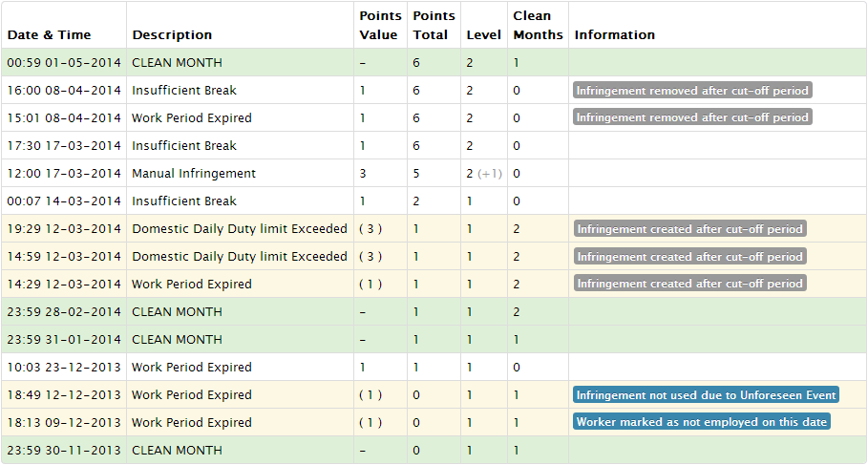
Task: Click created-after-cut-off badge on 19:29 12-03-2014 row
Action: pyautogui.click(x=689, y=228)
